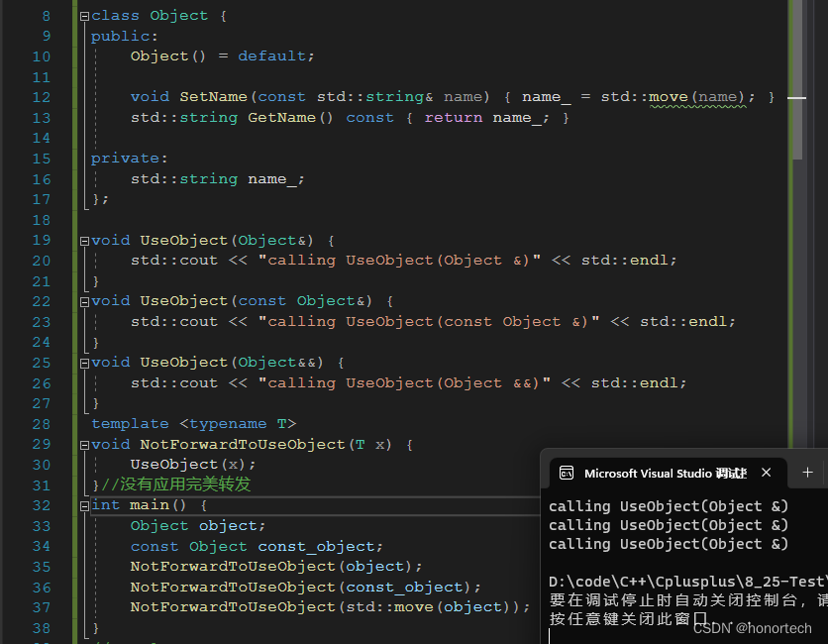Click 'std::string name_;' member declaration
The width and height of the screenshot is (828, 644).
[218, 179]
